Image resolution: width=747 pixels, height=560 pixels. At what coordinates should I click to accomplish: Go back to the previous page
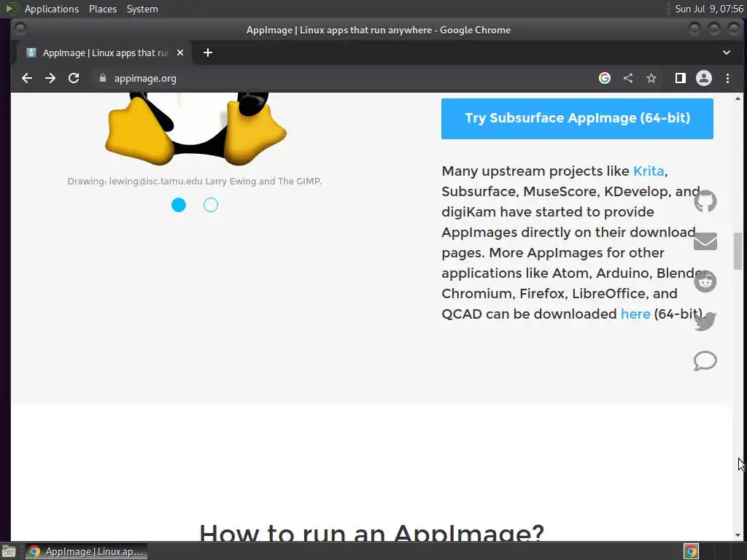pos(27,78)
